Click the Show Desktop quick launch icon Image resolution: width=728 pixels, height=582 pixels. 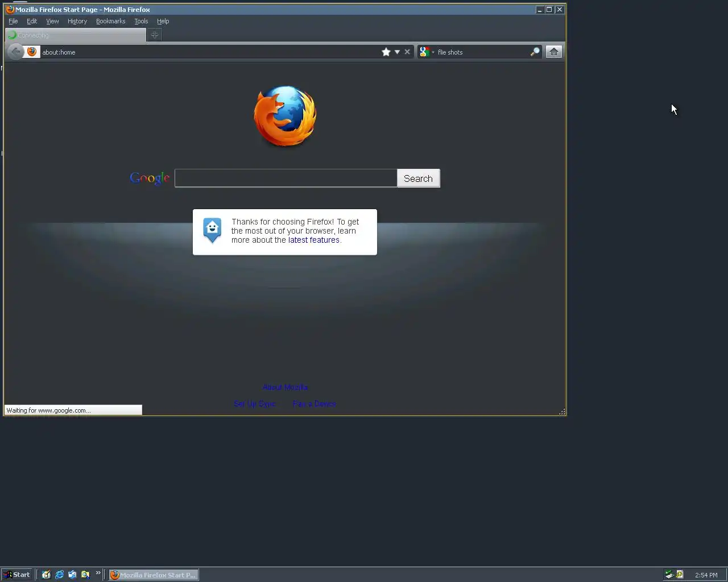tap(46, 575)
